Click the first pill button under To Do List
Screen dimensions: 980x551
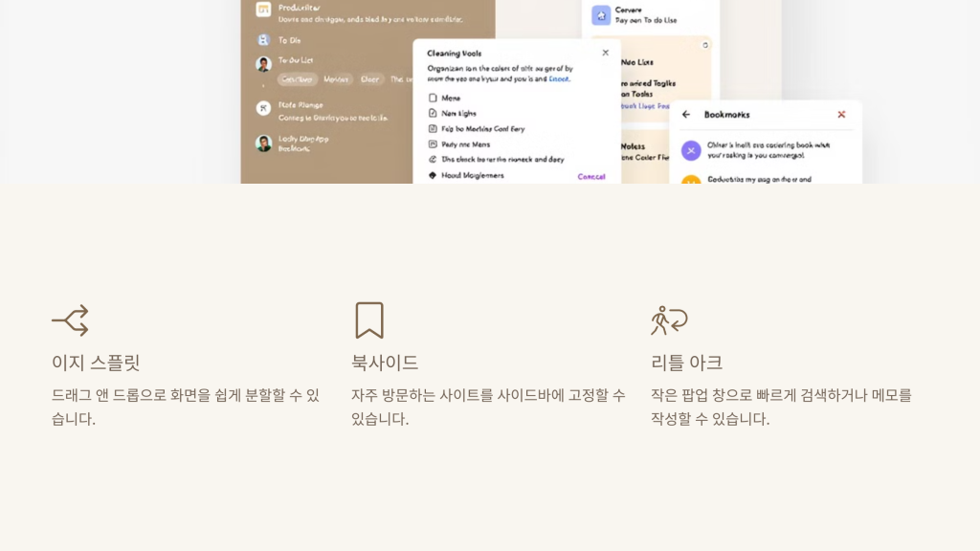[x=297, y=79]
